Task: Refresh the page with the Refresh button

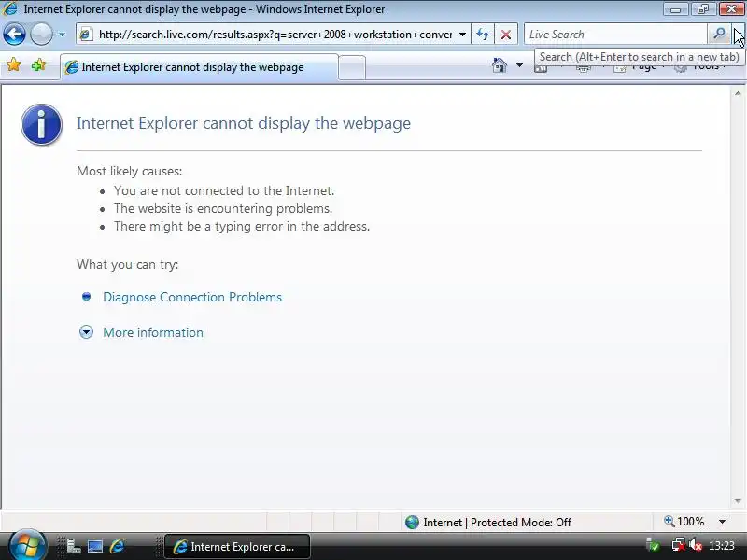Action: (483, 35)
